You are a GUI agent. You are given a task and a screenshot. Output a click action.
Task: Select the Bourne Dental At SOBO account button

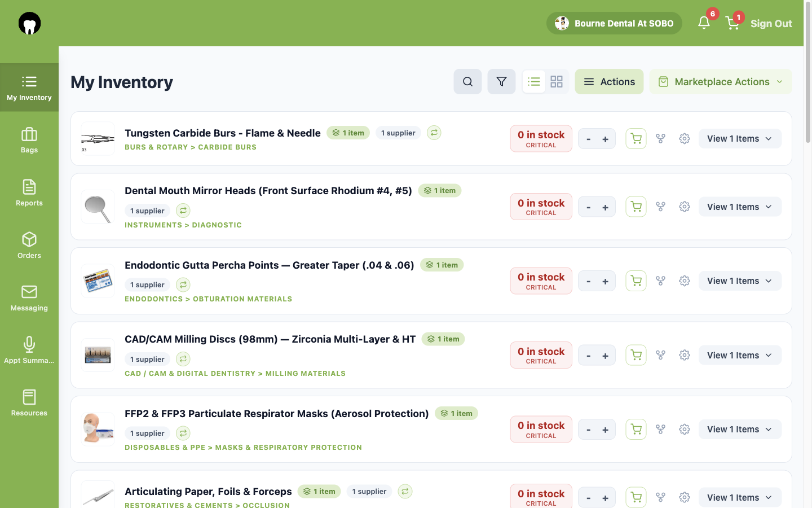pos(614,23)
